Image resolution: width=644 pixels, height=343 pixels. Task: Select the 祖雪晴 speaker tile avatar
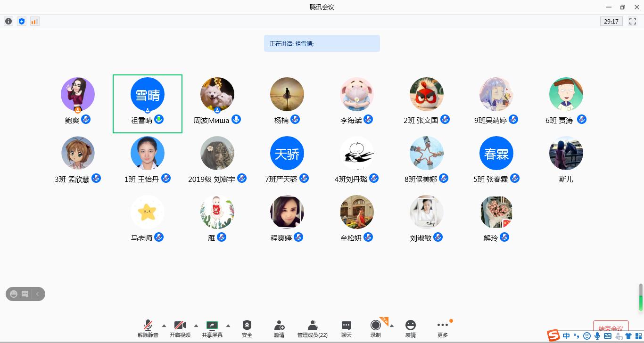coord(148,95)
